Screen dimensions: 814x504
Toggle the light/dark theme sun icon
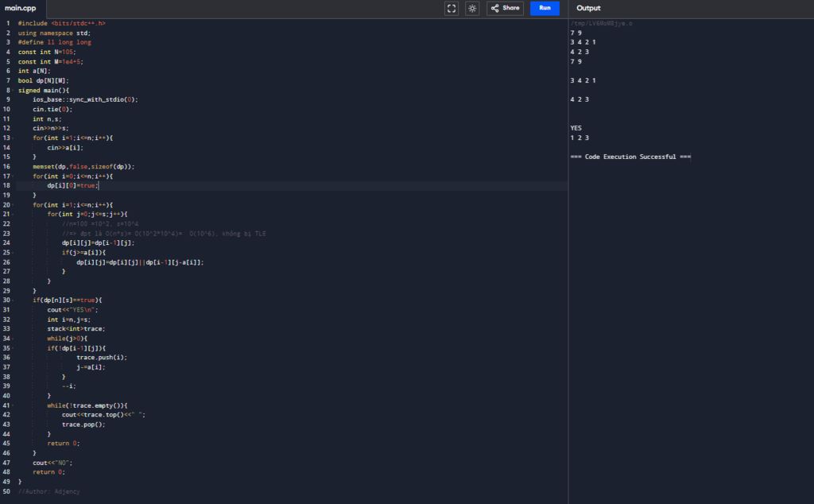pos(472,8)
